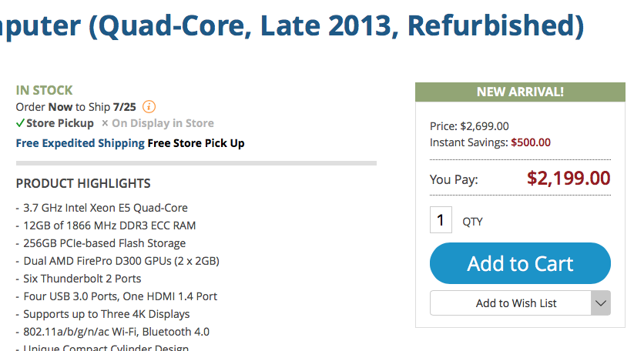Click the Price: $2,699.00 text
644x351 pixels.
[x=469, y=126]
